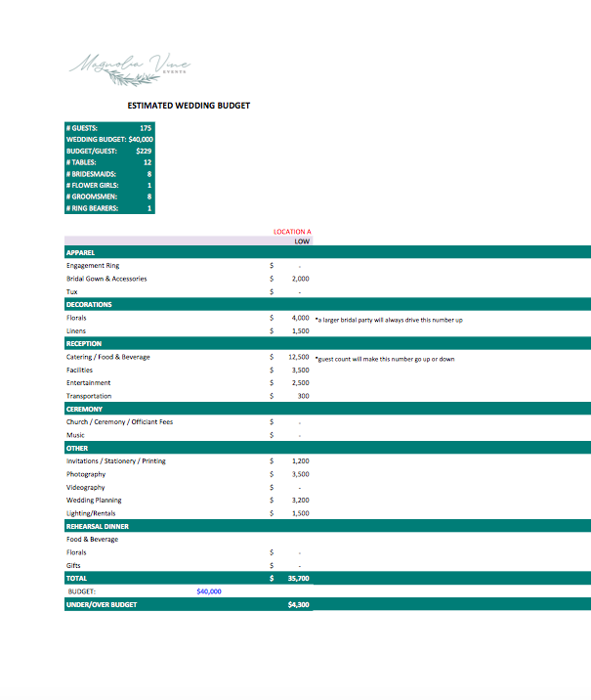Click the Magnolia Vine Events logo
591x700 pixels.
[x=130, y=69]
